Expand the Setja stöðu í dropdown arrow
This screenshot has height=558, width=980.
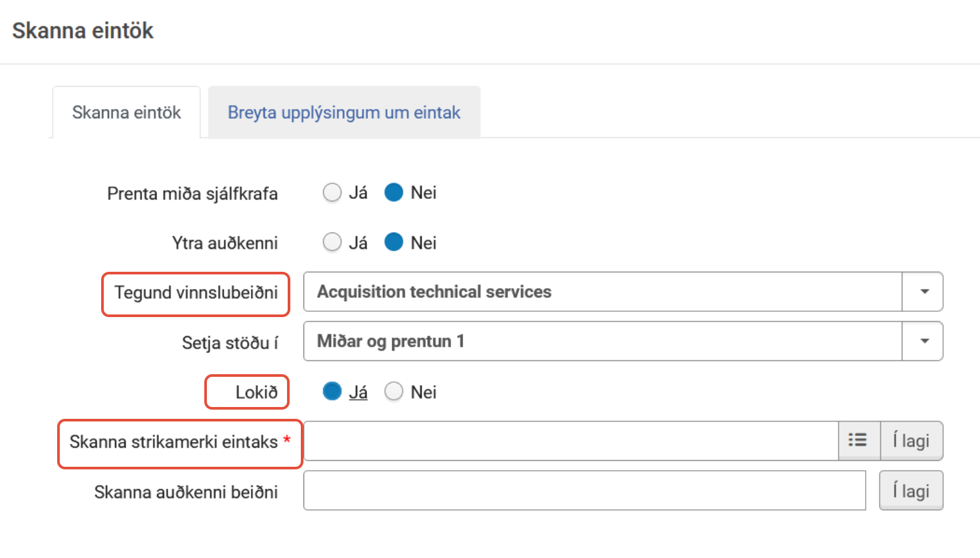click(924, 341)
